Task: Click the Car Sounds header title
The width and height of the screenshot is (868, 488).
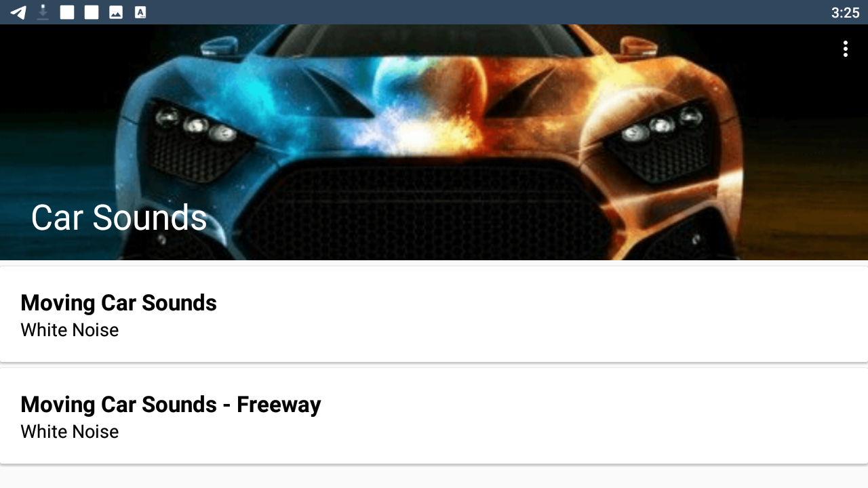Action: click(x=119, y=218)
